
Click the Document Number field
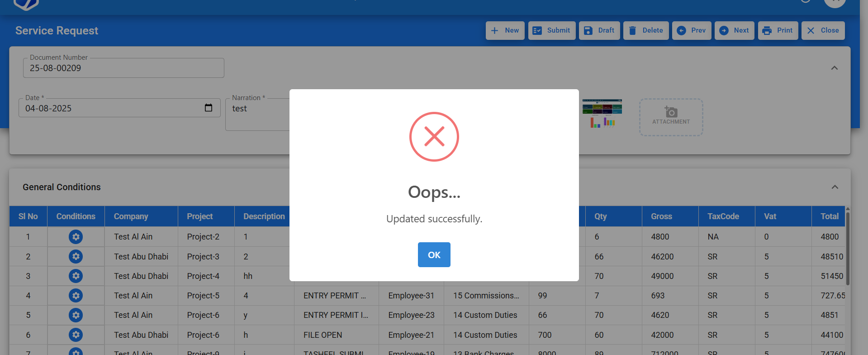click(x=123, y=68)
